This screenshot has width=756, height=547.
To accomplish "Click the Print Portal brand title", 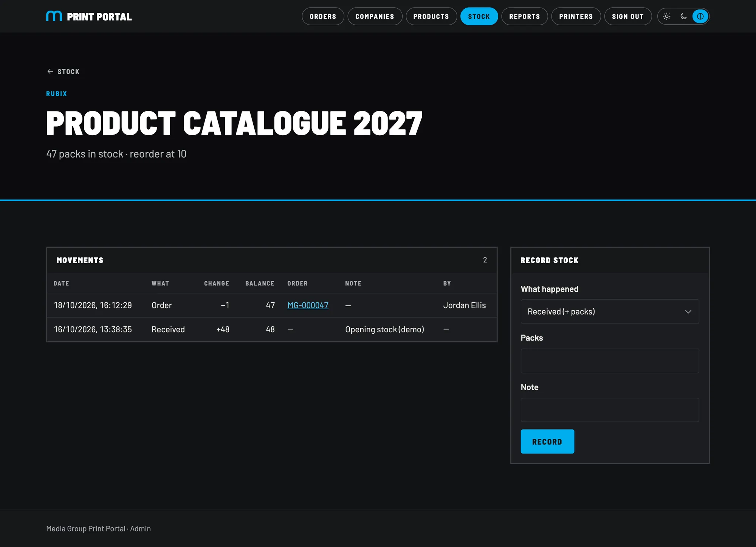I will click(99, 17).
